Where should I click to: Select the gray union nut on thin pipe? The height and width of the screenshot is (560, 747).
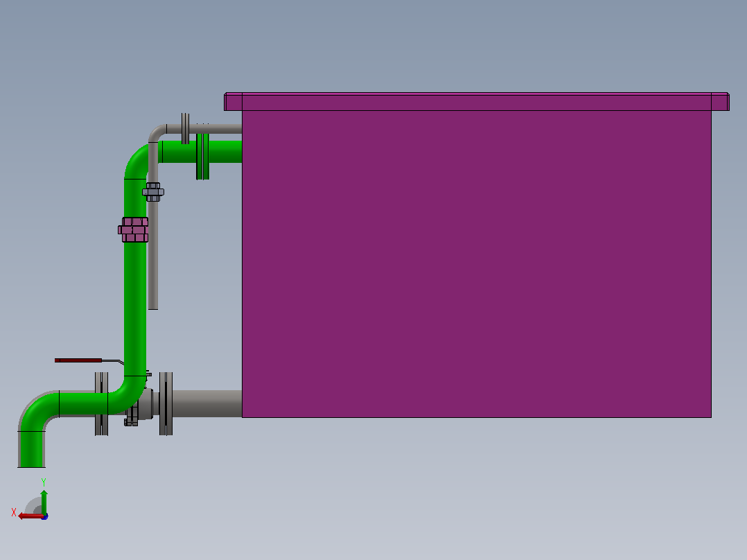(153, 192)
